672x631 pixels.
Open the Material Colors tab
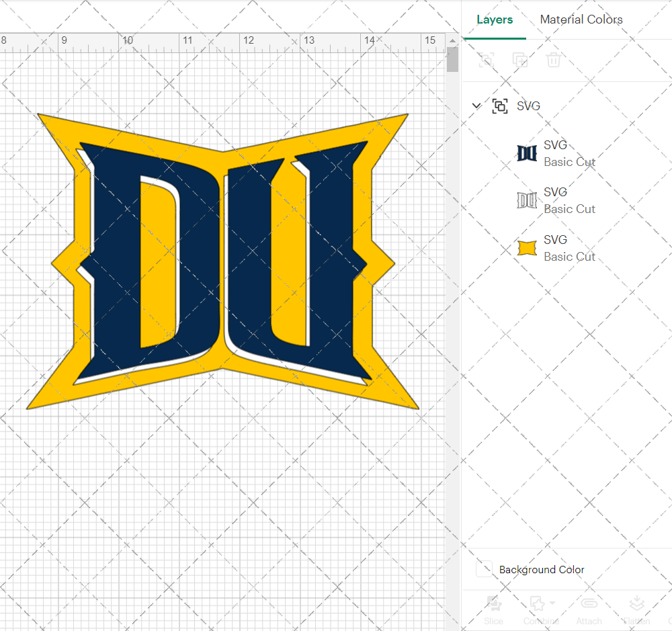point(581,19)
